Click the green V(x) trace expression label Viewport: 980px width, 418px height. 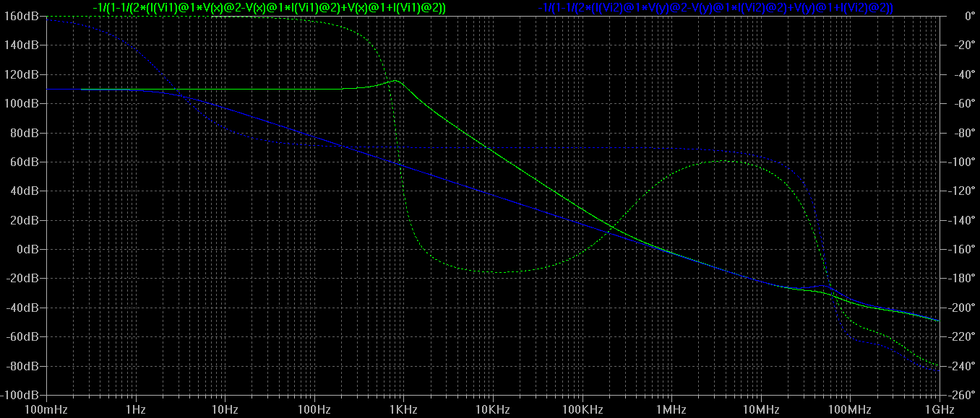pos(269,7)
